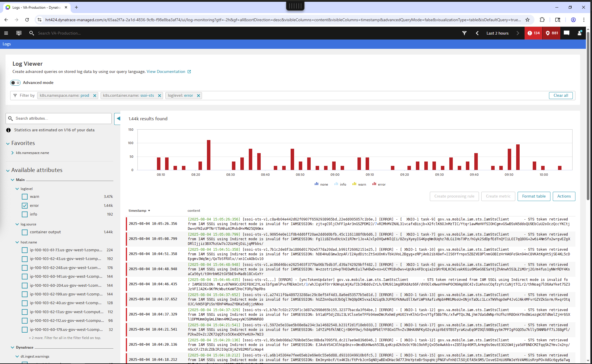Check the warn loglevel checkbox
Screen dimensions: 592x364
25,197
